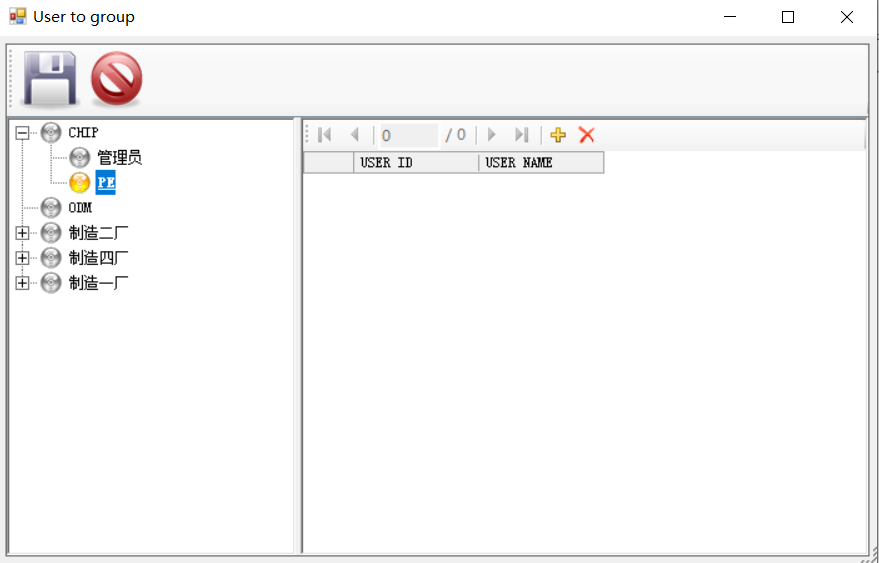Go to previous record in navigator
Image resolution: width=879 pixels, height=563 pixels.
[x=354, y=135]
